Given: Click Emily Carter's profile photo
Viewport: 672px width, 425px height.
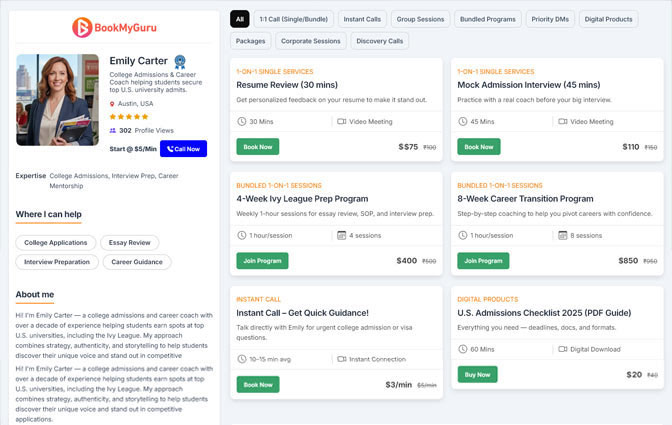Looking at the screenshot, I should point(57,100).
